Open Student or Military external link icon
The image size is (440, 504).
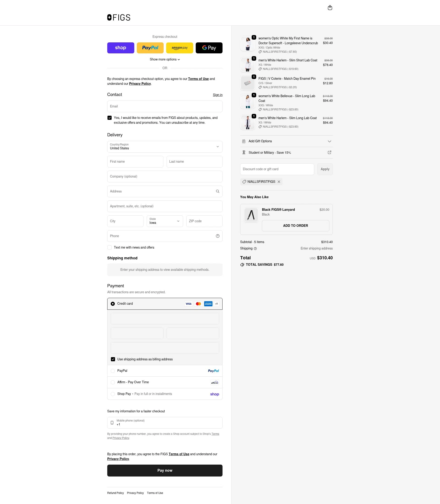click(x=329, y=152)
